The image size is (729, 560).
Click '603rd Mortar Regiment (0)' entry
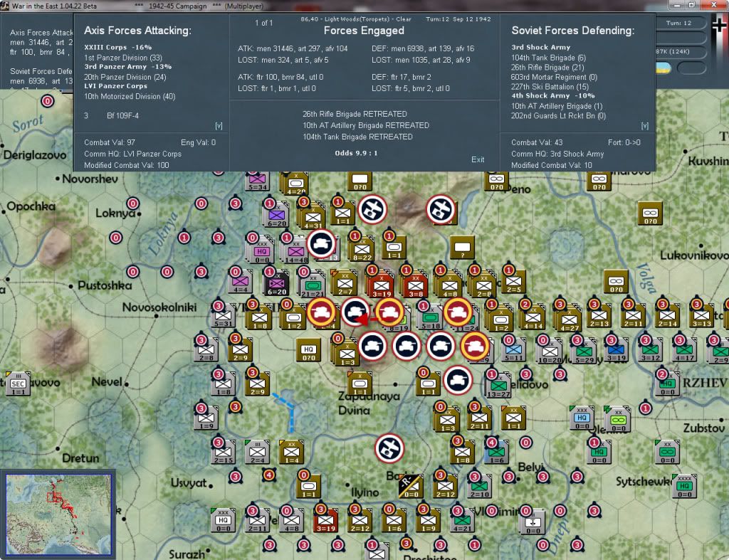pyautogui.click(x=554, y=77)
